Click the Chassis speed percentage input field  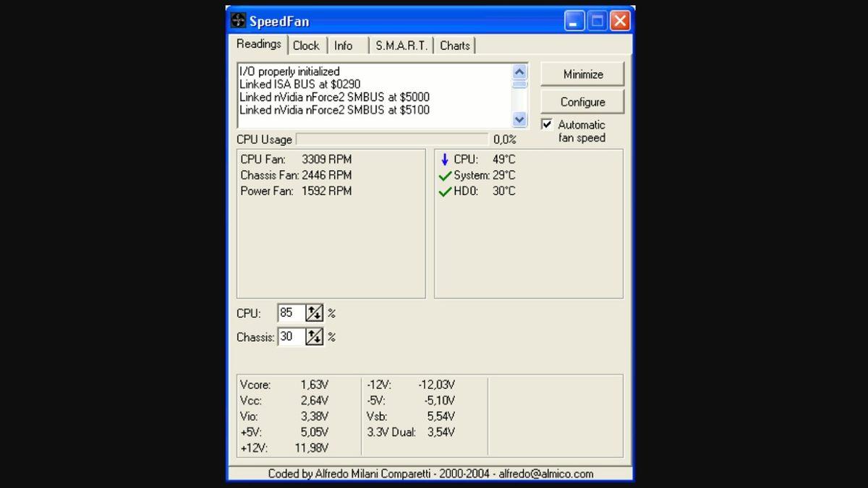[291, 337]
